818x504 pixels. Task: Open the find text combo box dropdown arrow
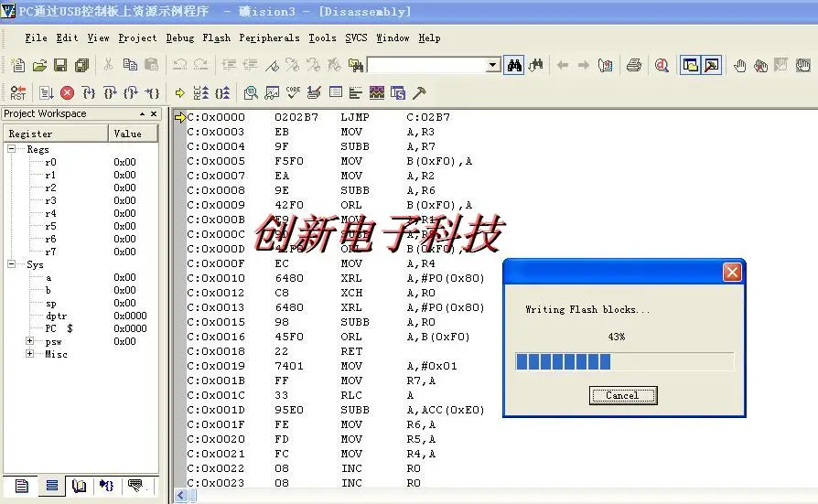click(x=492, y=65)
